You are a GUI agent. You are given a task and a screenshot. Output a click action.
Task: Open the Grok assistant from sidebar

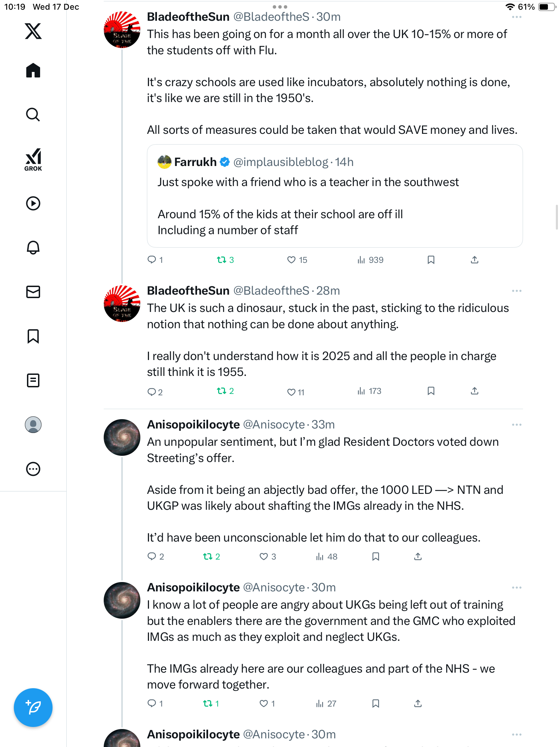tap(33, 159)
